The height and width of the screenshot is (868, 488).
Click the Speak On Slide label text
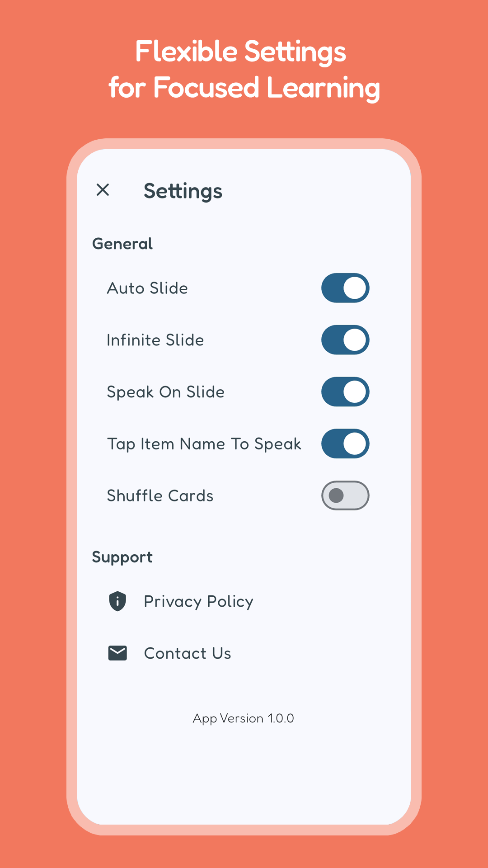pyautogui.click(x=165, y=392)
